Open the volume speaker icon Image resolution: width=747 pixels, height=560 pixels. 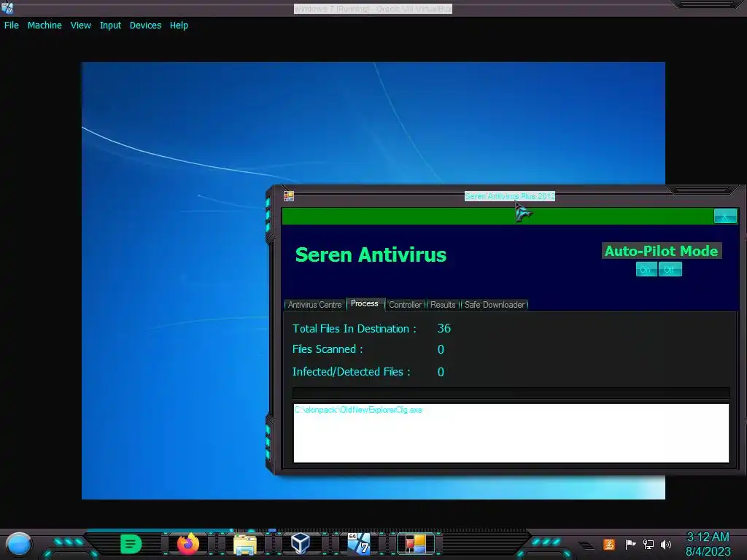[x=665, y=544]
